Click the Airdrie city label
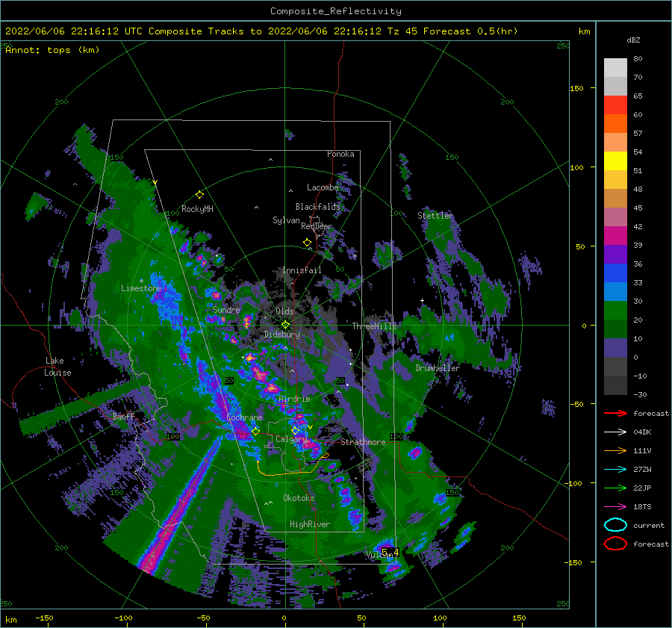Viewport: 672px width, 628px height. (294, 399)
